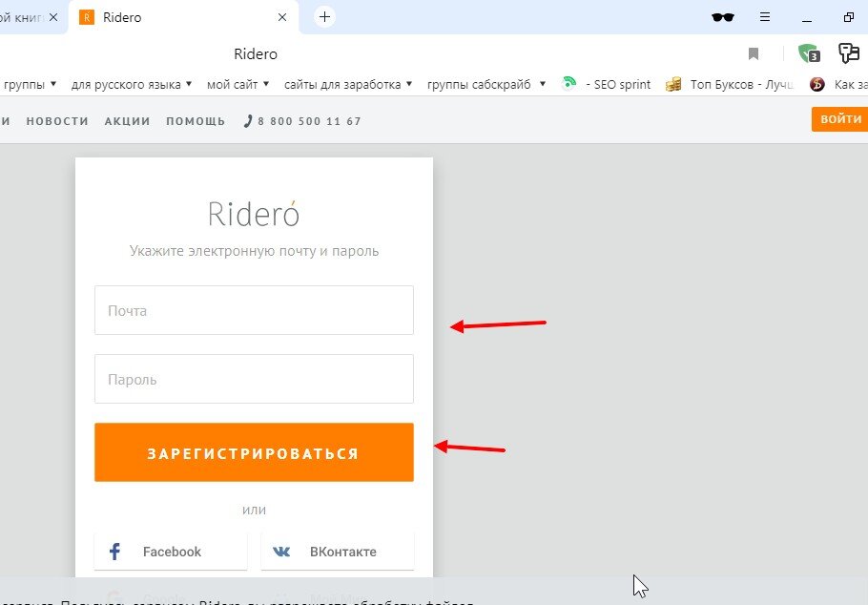
Task: Click the ЗАРЕГИСТРИРОВАТЬСЯ button
Action: pos(254,452)
